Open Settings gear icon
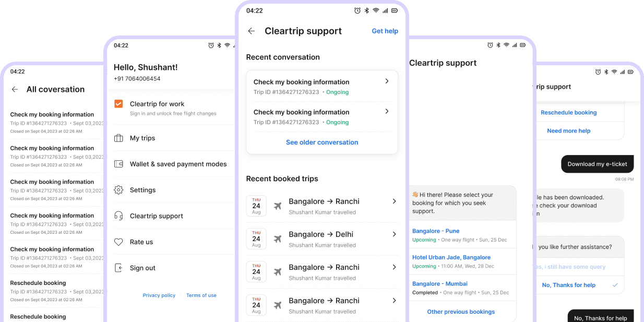 tap(118, 190)
